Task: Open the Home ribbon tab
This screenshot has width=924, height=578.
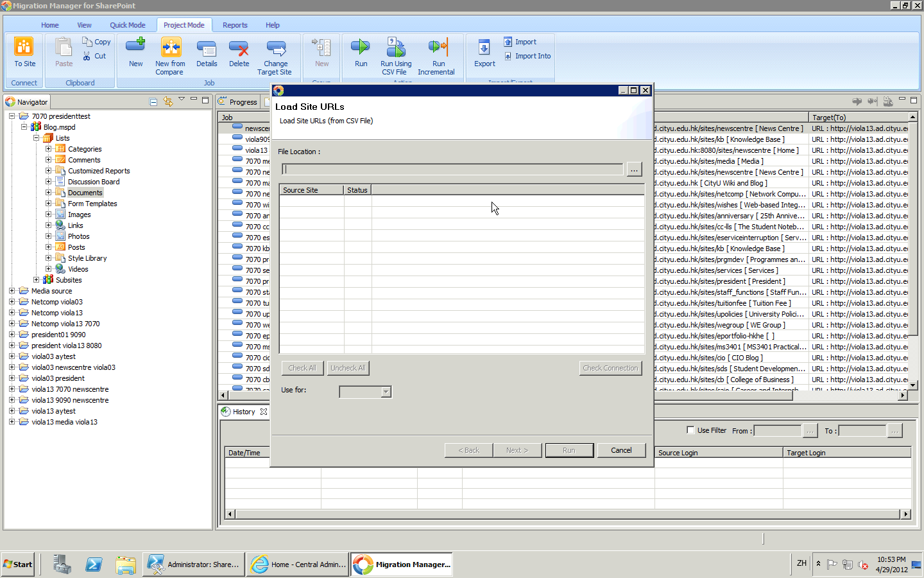Action: tap(50, 25)
